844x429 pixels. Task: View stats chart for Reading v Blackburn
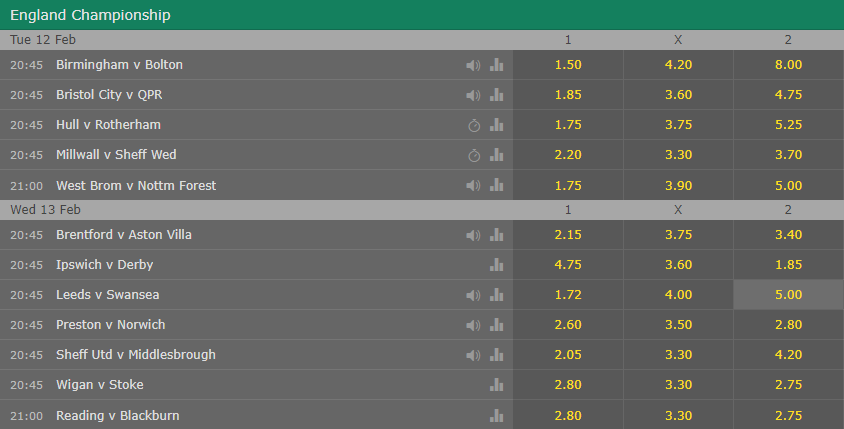497,416
